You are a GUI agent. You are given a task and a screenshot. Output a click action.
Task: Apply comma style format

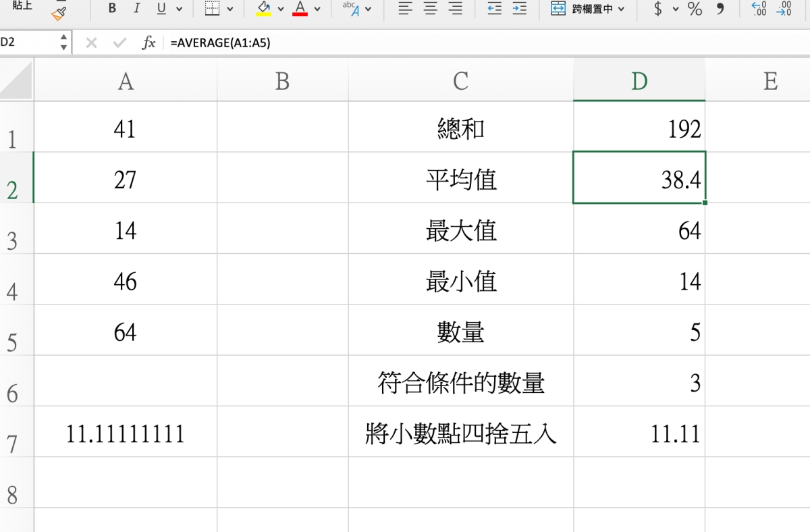click(x=720, y=9)
